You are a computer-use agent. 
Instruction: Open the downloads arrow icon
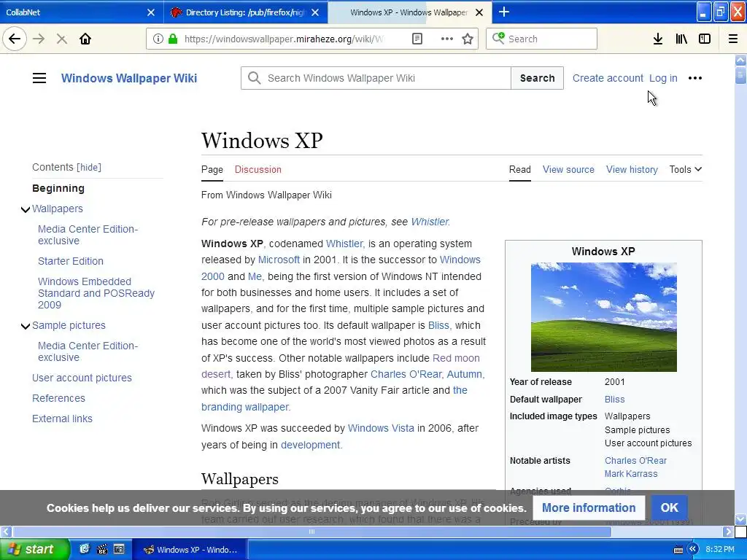coord(658,39)
